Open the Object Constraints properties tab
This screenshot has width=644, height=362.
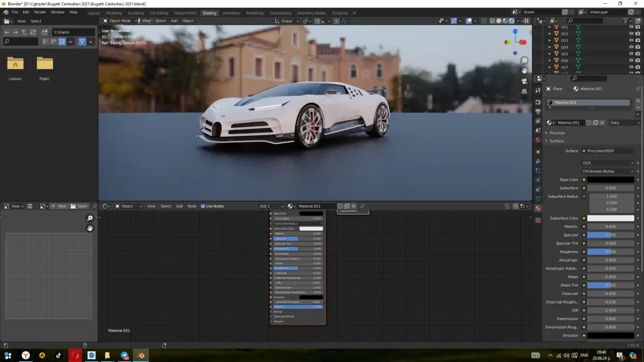(x=538, y=189)
